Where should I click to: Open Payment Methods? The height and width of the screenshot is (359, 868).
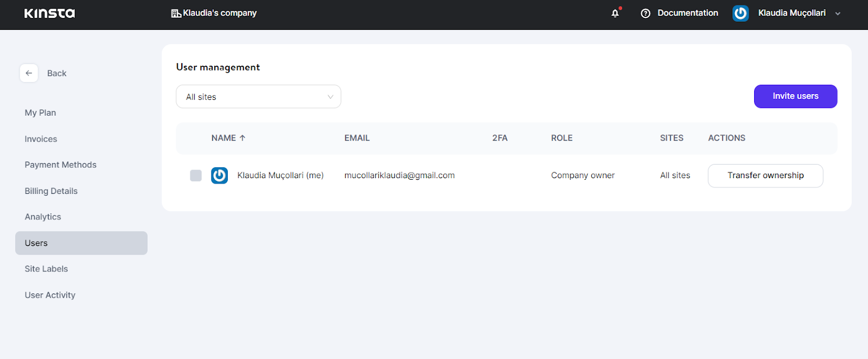[x=60, y=165]
